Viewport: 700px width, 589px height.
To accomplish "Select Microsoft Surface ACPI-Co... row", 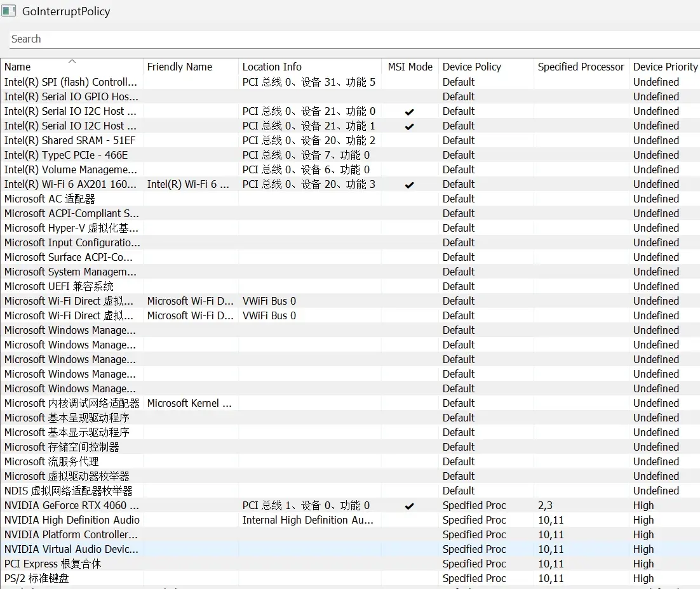I will pyautogui.click(x=350, y=258).
